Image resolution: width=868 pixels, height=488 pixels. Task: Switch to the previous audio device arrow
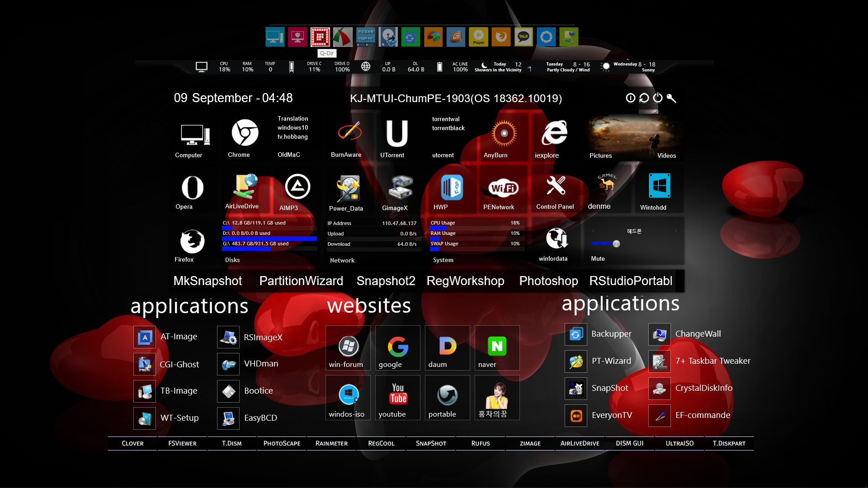(x=593, y=231)
